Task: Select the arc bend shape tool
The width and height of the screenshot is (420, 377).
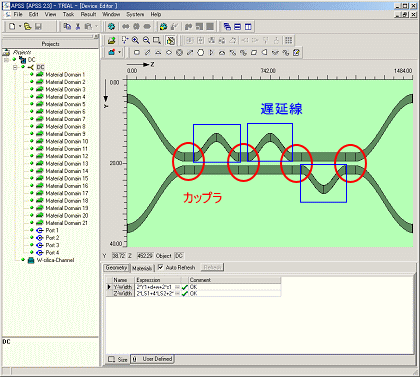Action: (x=222, y=53)
